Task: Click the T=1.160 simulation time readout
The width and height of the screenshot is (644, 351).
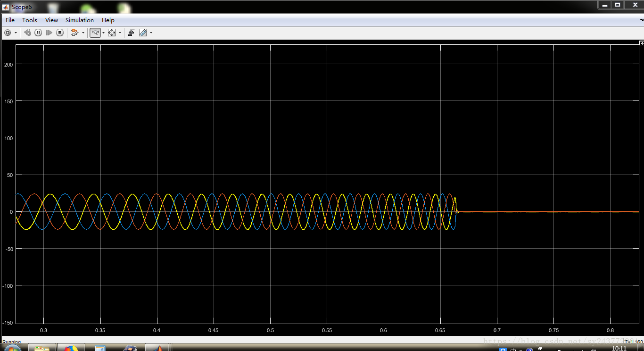Action: click(634, 342)
